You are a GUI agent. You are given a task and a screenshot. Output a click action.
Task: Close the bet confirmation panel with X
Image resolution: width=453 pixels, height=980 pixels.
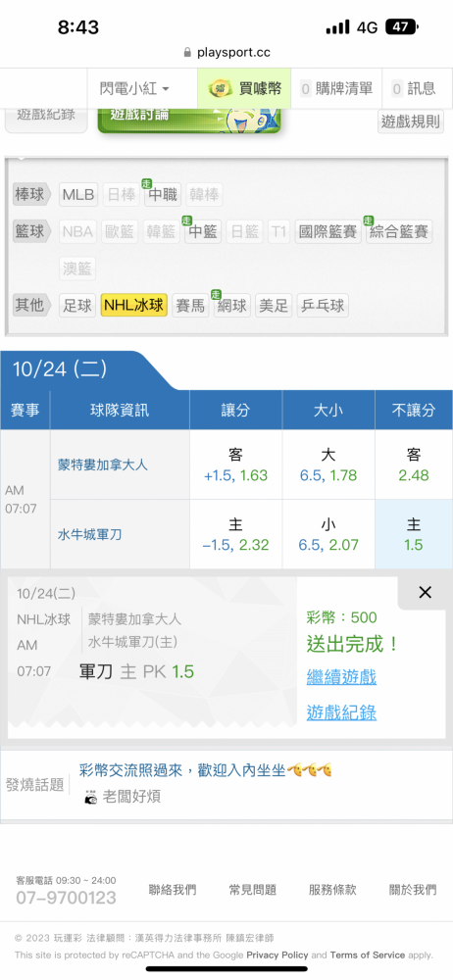point(425,593)
